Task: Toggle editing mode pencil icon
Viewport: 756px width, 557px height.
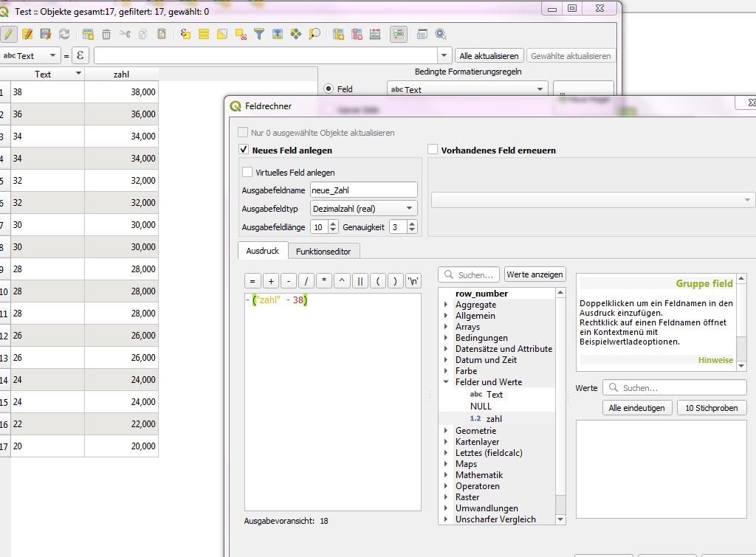Action: (9, 34)
